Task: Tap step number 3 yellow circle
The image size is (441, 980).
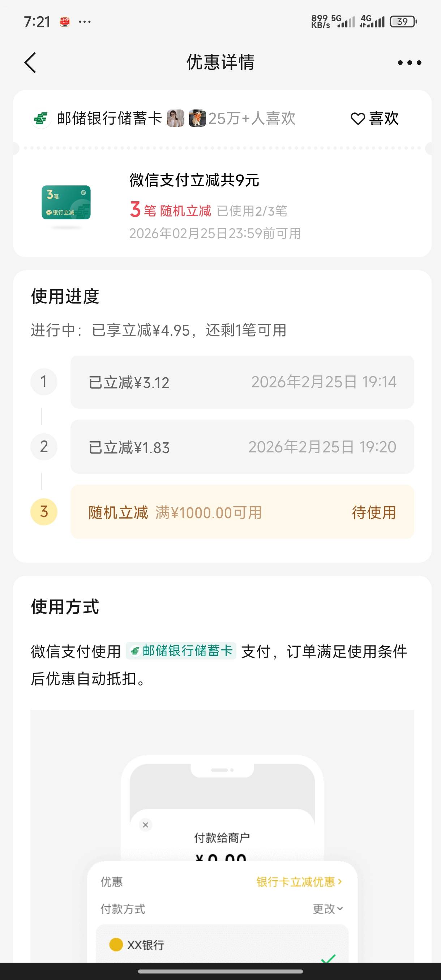Action: tap(44, 512)
